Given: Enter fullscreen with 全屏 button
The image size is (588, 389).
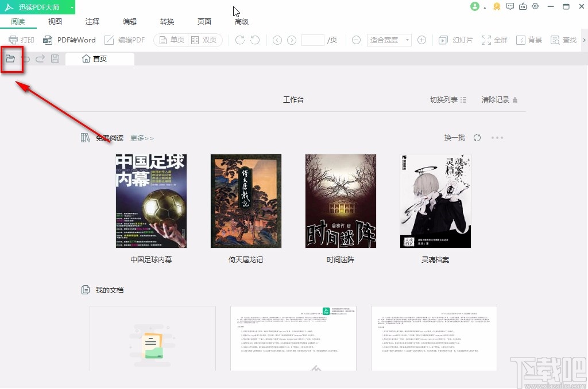Looking at the screenshot, I should tap(494, 40).
